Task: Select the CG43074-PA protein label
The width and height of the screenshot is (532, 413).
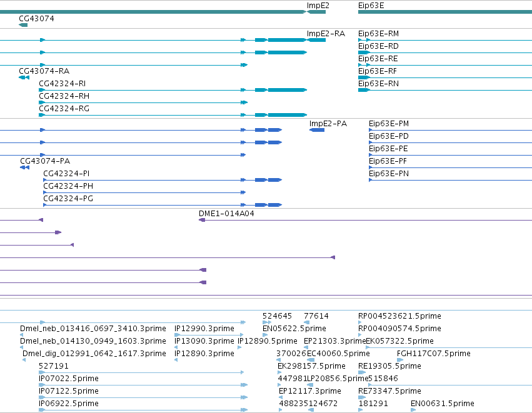Action: click(45, 161)
